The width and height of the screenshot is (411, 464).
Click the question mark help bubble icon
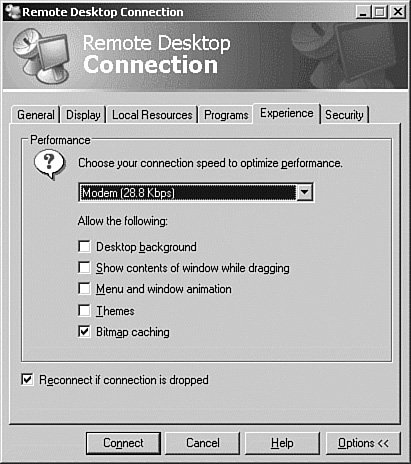pyautogui.click(x=49, y=164)
